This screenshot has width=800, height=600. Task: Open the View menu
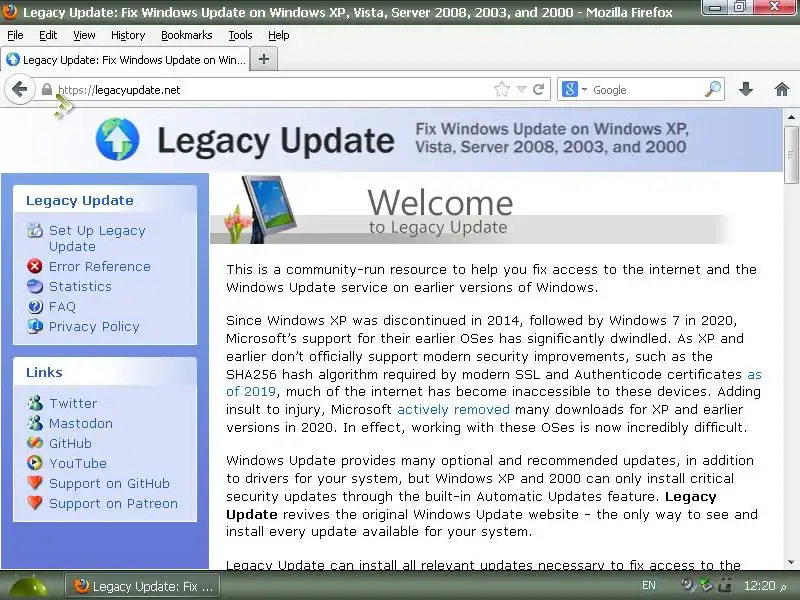point(84,35)
